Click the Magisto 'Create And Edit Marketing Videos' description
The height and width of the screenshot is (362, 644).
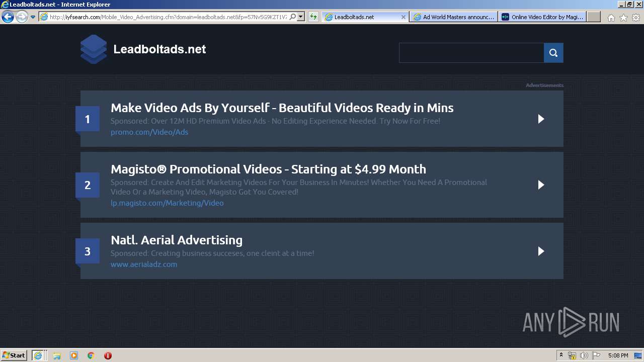click(x=299, y=187)
